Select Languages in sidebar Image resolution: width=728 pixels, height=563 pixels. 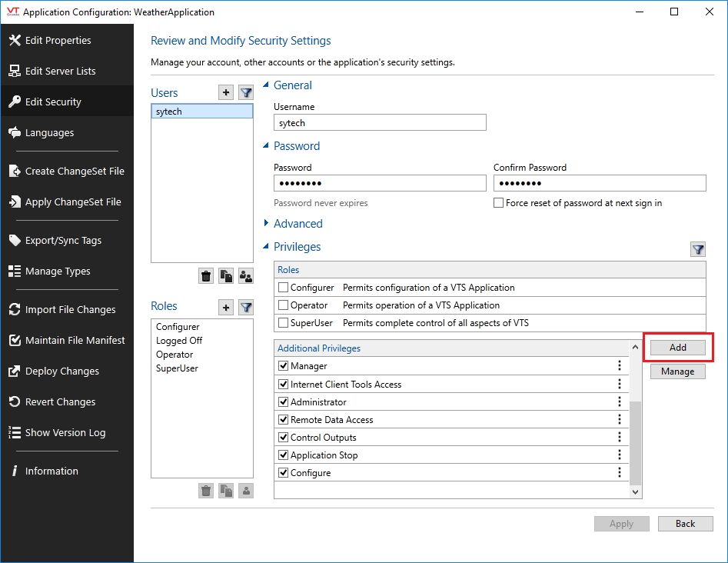coord(67,133)
